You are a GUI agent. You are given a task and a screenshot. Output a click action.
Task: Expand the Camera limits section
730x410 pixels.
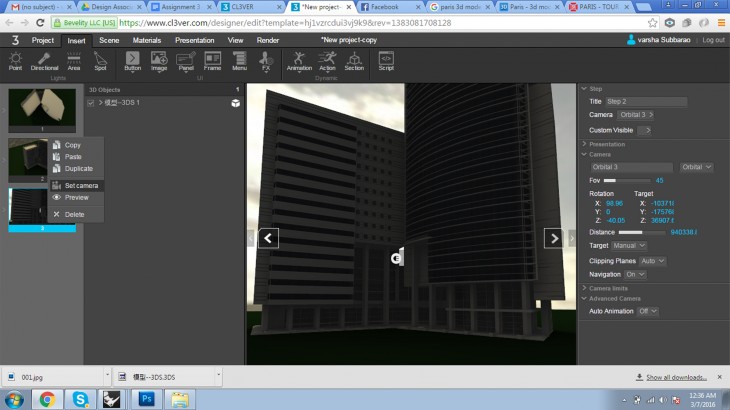pyautogui.click(x=614, y=288)
